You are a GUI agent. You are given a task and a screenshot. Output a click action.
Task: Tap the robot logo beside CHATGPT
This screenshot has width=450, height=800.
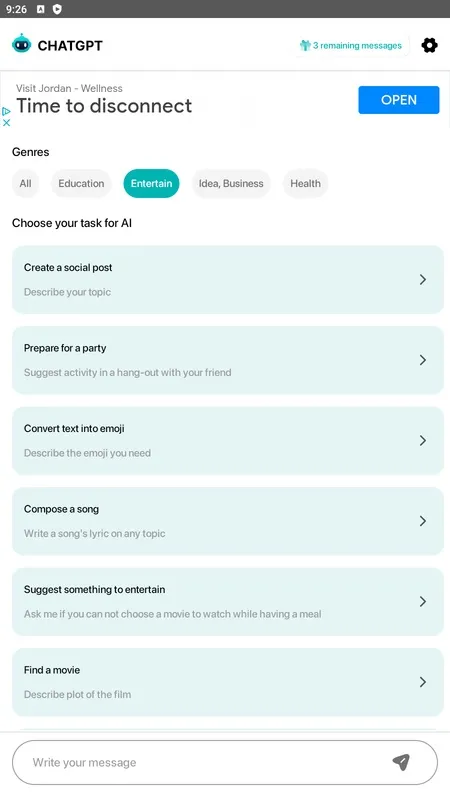click(x=21, y=44)
